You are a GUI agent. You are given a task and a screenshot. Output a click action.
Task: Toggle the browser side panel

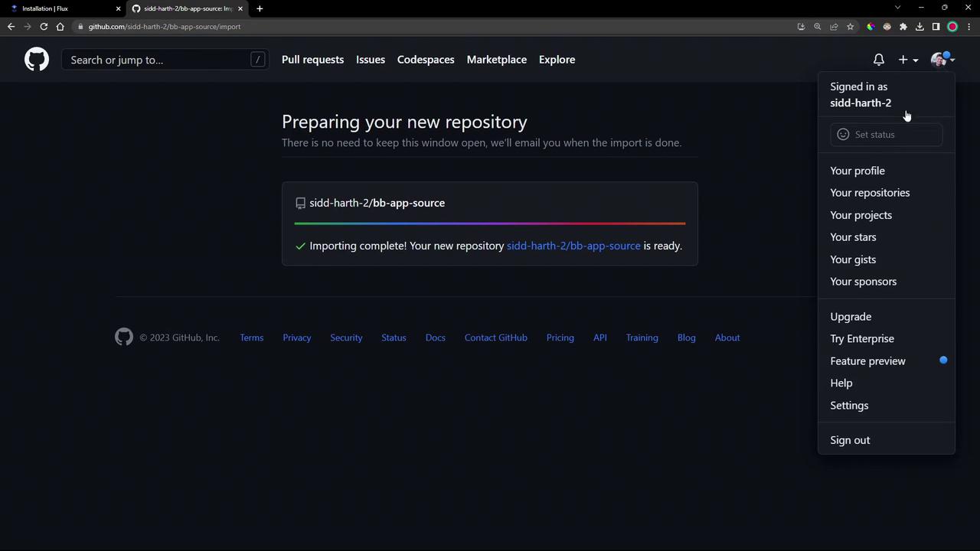click(x=936, y=27)
